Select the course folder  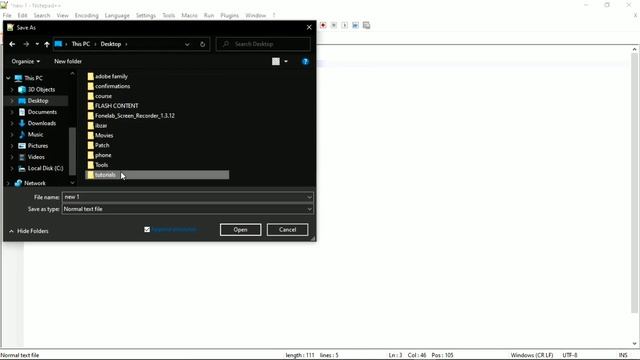pyautogui.click(x=103, y=96)
